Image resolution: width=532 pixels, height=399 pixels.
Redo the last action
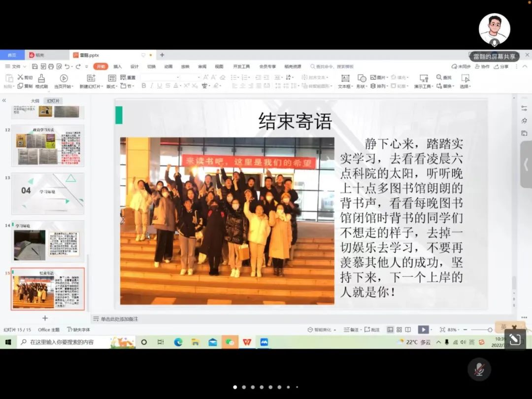pyautogui.click(x=78, y=66)
